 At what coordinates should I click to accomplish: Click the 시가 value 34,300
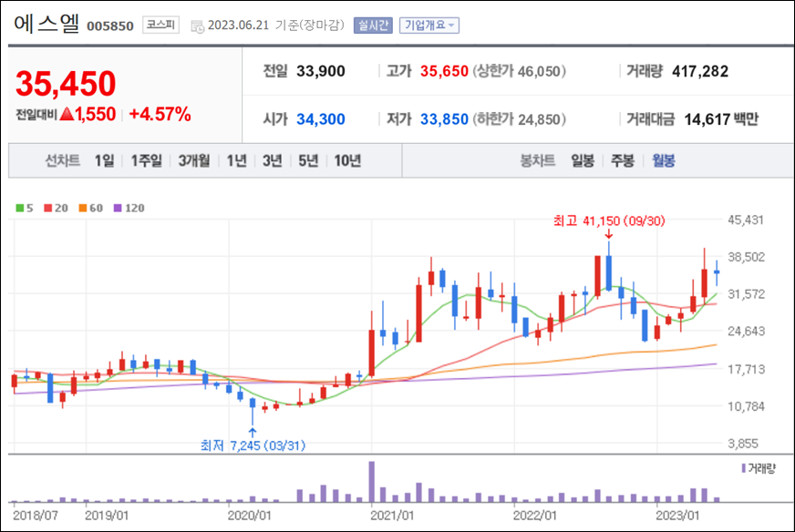[320, 119]
